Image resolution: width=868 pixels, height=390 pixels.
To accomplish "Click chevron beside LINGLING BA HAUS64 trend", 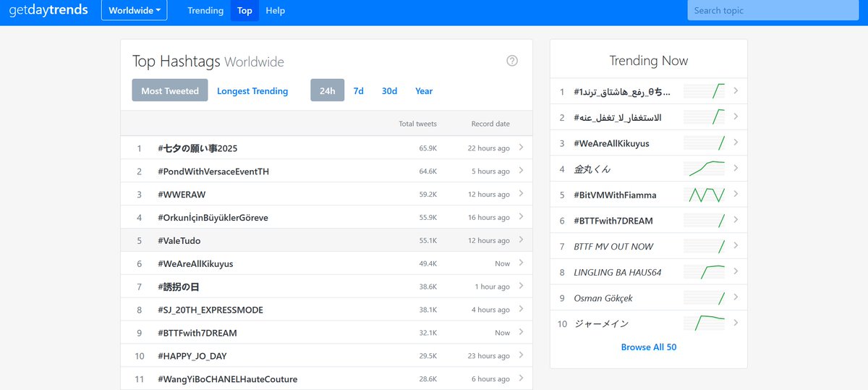I will coord(736,271).
